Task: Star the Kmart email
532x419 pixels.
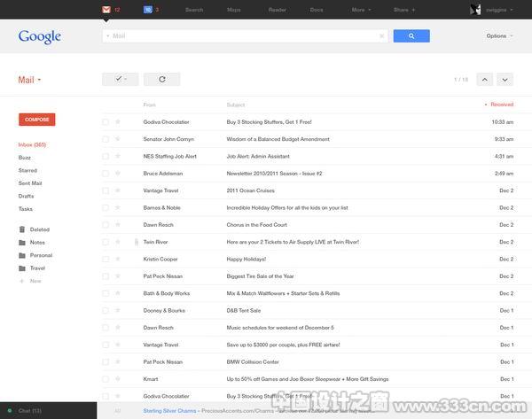Action: tap(118, 378)
